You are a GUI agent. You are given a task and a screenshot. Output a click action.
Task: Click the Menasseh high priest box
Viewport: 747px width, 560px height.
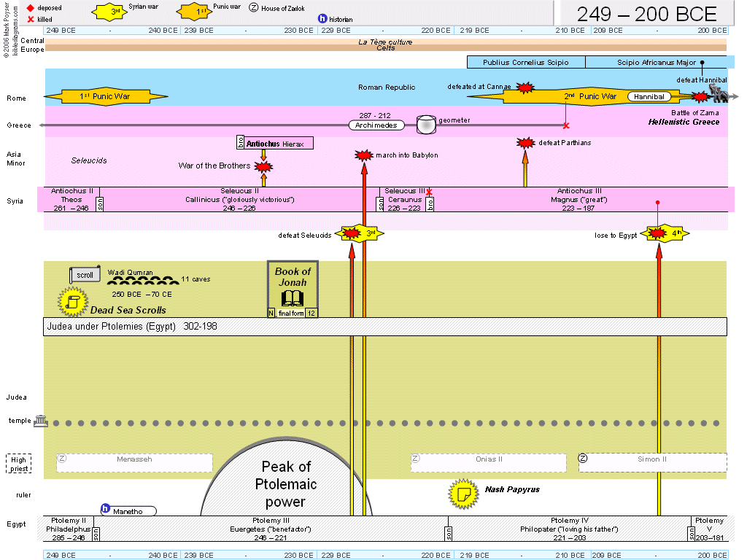(135, 463)
